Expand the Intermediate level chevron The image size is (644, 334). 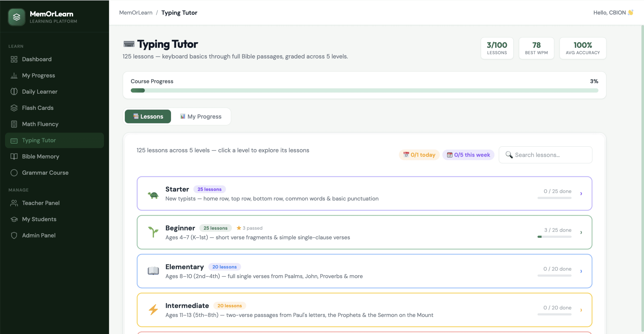click(x=581, y=310)
